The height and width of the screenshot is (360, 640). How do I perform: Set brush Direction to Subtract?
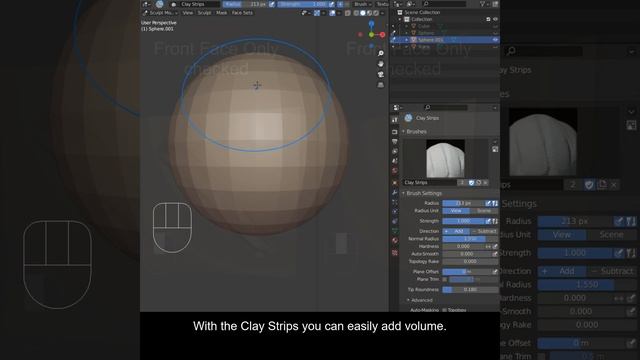(484, 231)
